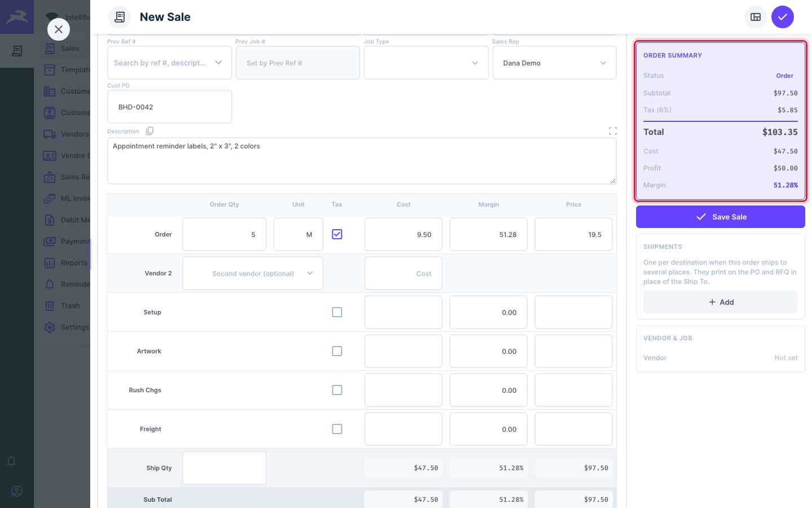The width and height of the screenshot is (812, 508).
Task: Click the Order Unit field showing M
Action: pos(298,234)
